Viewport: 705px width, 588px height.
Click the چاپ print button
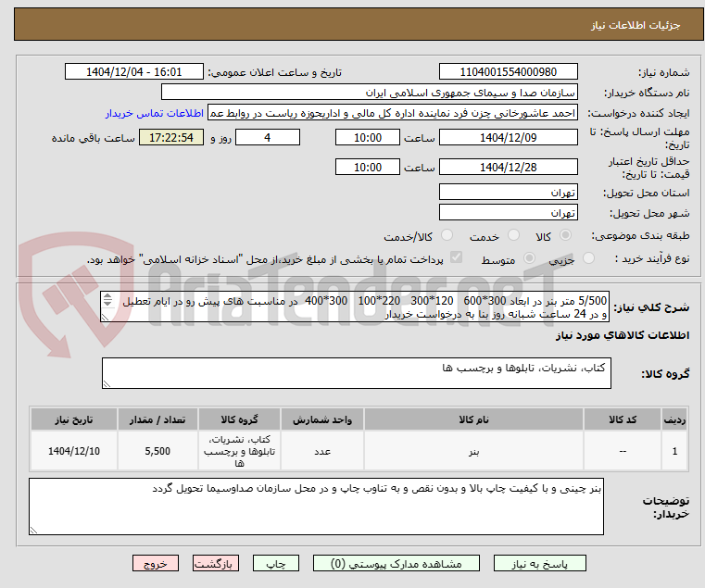(x=276, y=563)
